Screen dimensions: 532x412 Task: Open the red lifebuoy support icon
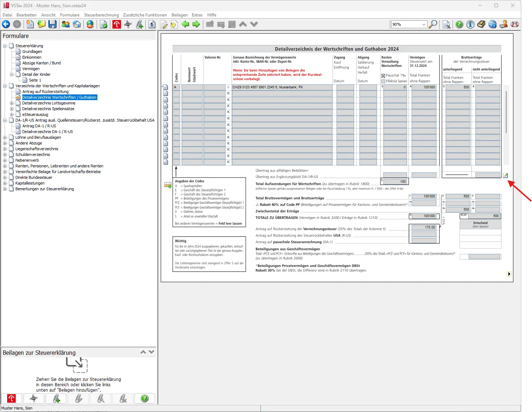[515, 24]
